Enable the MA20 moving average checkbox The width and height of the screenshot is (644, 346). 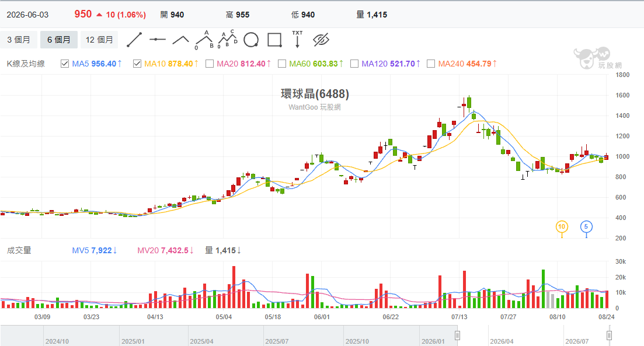[x=210, y=64]
